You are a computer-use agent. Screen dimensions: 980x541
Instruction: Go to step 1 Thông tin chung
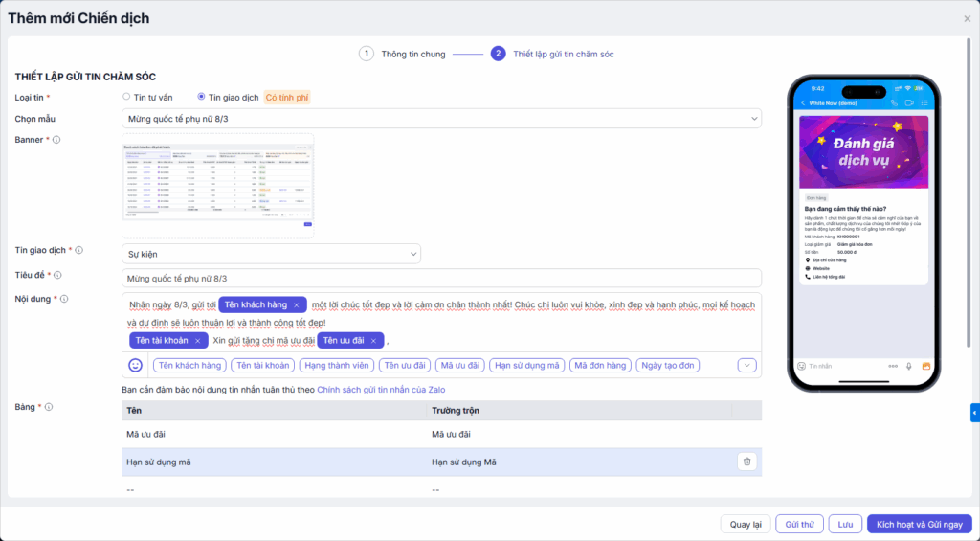pyautogui.click(x=367, y=54)
